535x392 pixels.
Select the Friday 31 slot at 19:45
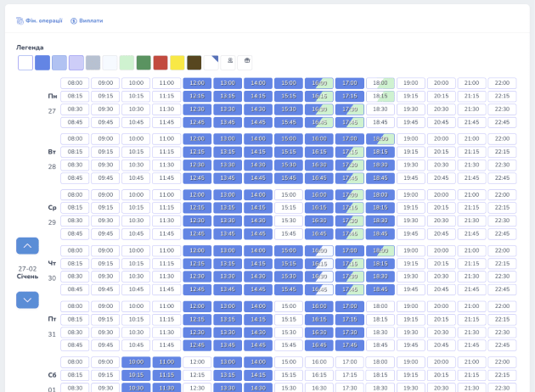coord(410,345)
